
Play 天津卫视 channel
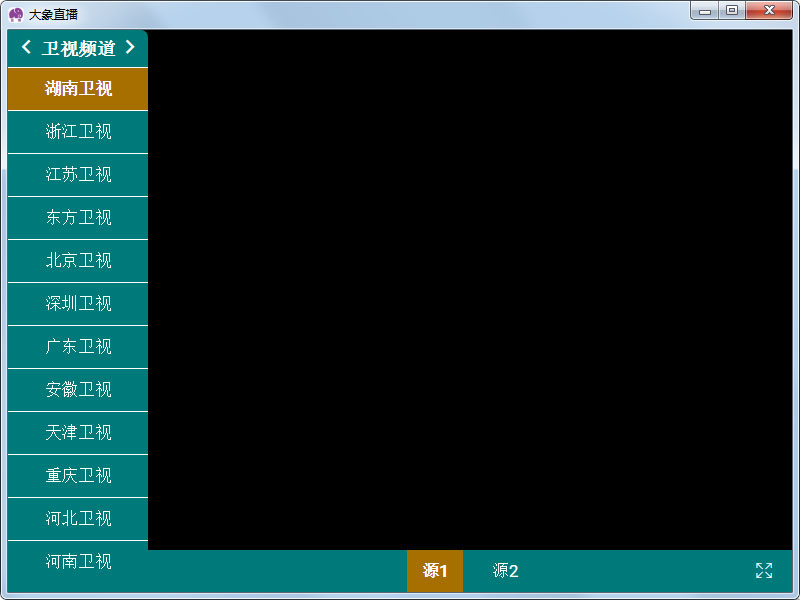point(78,433)
